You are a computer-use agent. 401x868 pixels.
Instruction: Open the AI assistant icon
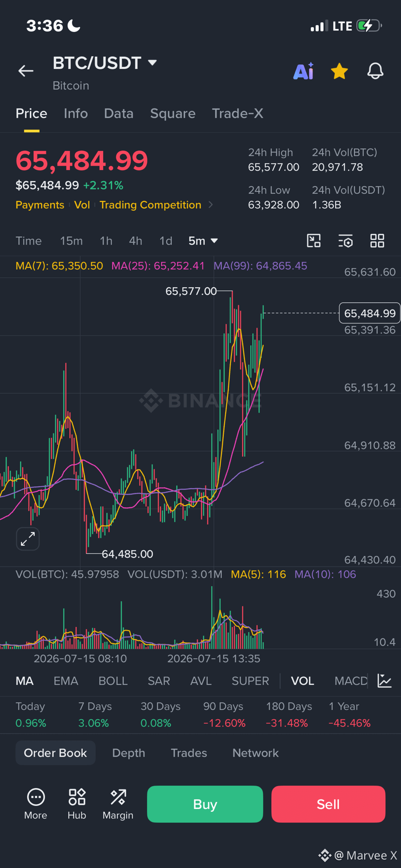click(304, 71)
